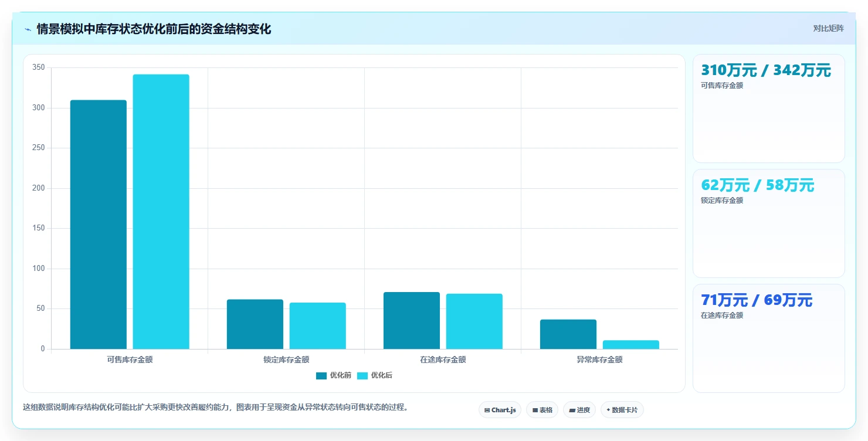868x441 pixels.
Task: Click the wave icon beside the title
Action: point(28,29)
